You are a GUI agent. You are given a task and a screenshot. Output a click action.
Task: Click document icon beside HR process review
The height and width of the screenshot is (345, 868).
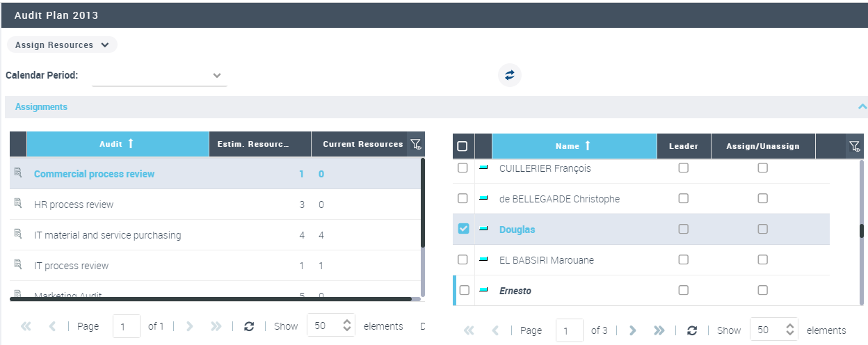[x=18, y=204]
